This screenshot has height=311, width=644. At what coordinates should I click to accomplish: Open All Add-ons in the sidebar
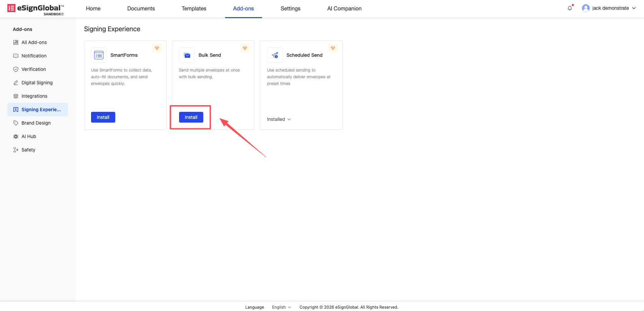click(x=34, y=42)
